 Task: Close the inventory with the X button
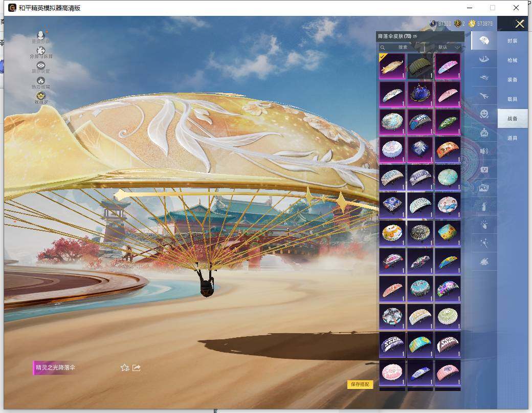click(x=520, y=24)
